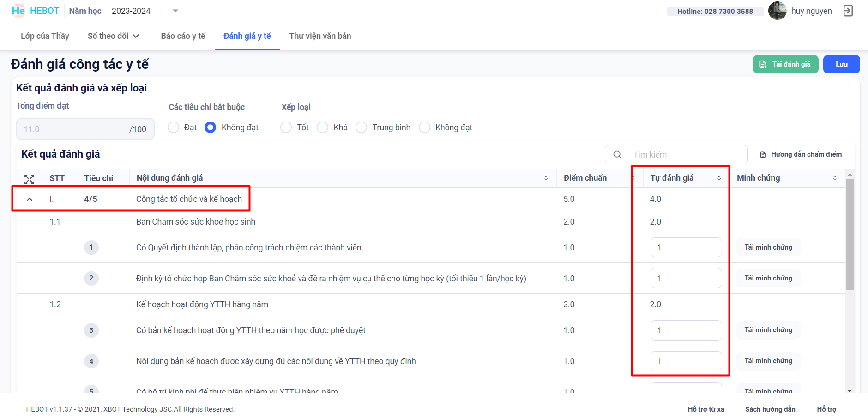The width and height of the screenshot is (868, 420).
Task: Sort the Minh chứng column
Action: 834,178
